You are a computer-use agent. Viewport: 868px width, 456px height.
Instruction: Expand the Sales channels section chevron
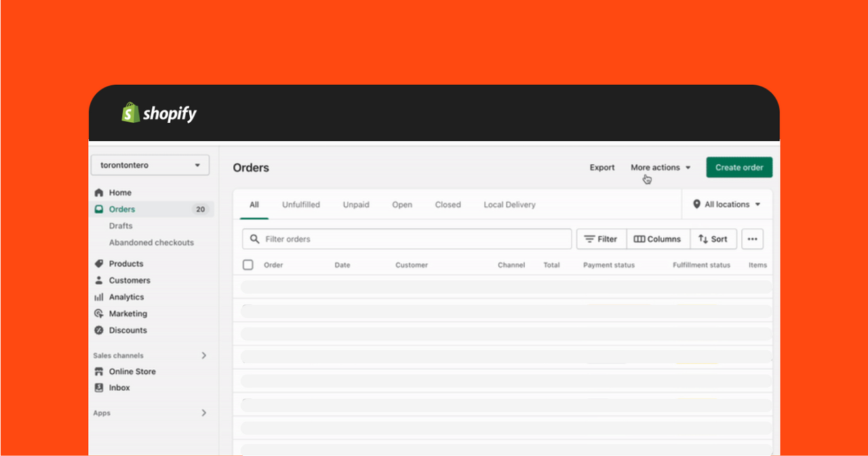click(x=203, y=356)
